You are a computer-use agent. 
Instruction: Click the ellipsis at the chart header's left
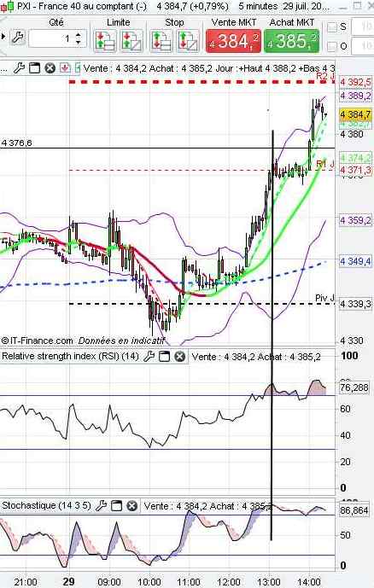[x=3, y=71]
